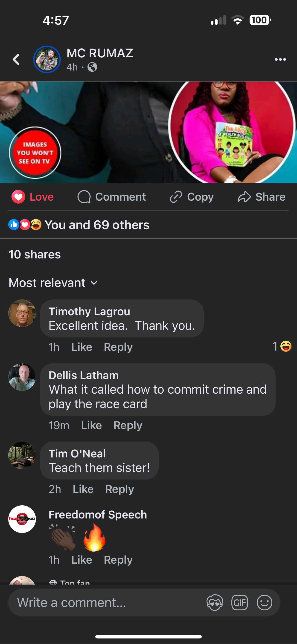Expand the Most relevant sort dropdown

[53, 283]
